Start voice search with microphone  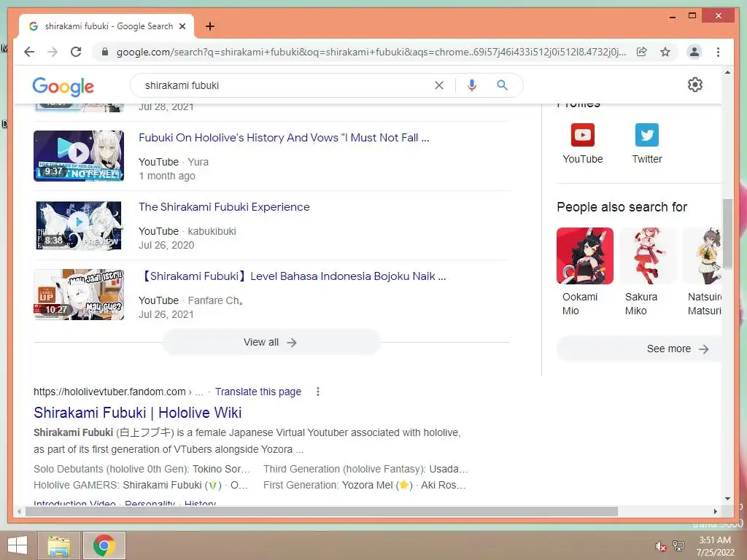tap(472, 85)
